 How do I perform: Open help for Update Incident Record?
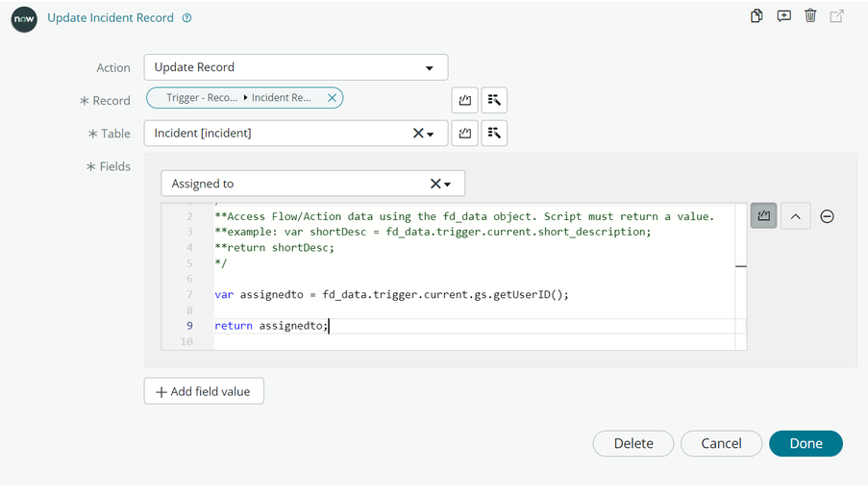187,17
